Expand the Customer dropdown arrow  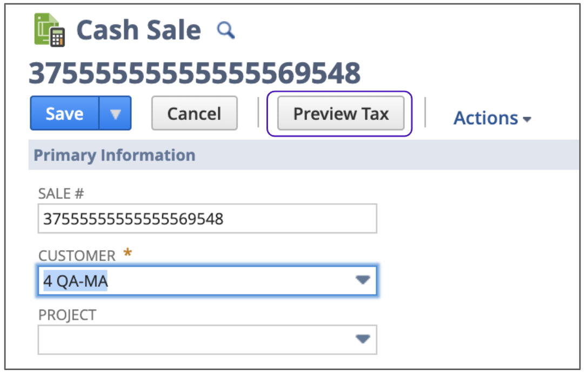coord(362,280)
